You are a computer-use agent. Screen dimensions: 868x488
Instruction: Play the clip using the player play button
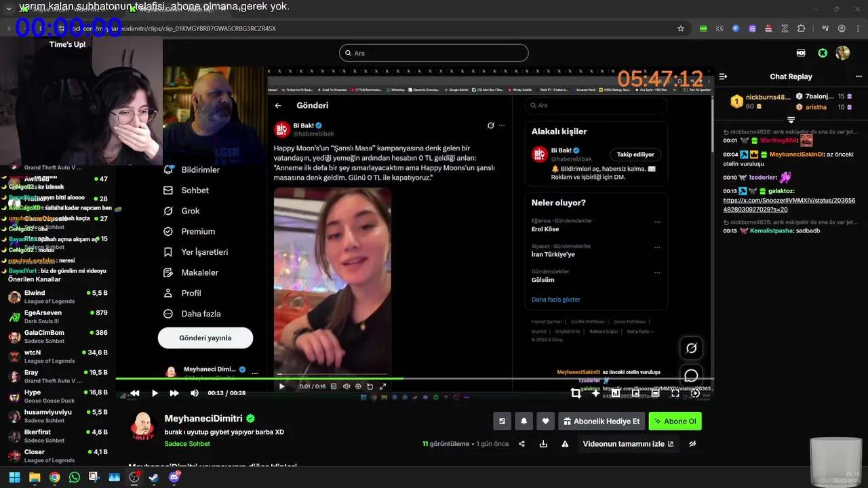(x=155, y=393)
